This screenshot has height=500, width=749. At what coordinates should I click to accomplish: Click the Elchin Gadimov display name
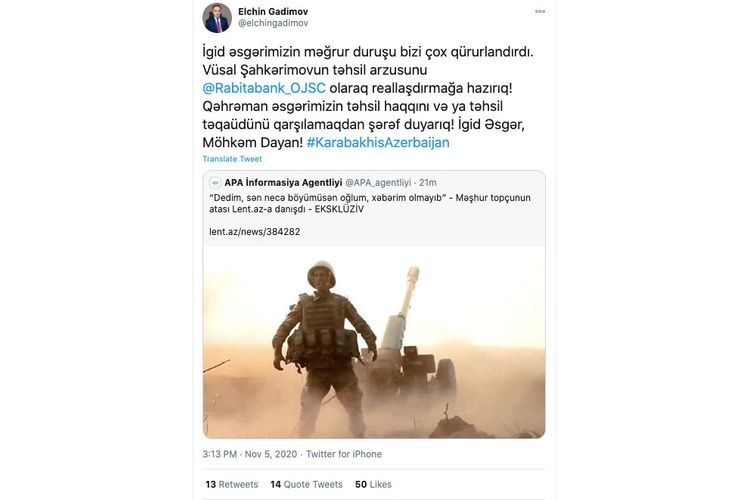pyautogui.click(x=273, y=11)
